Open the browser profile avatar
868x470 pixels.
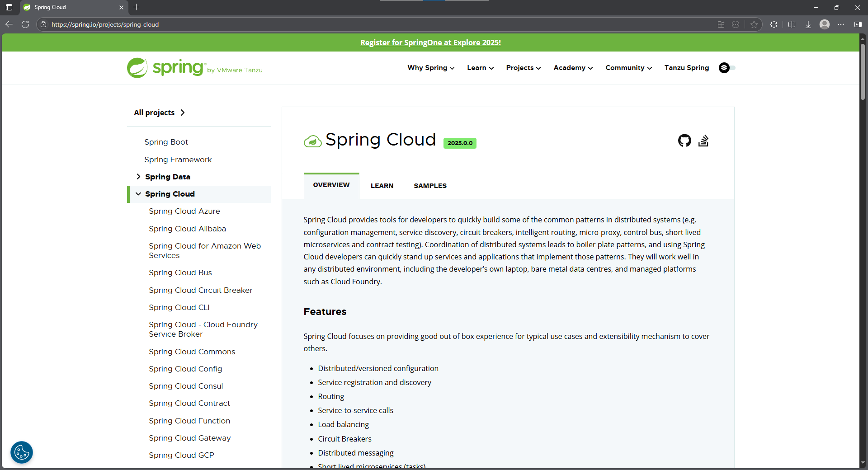(825, 24)
